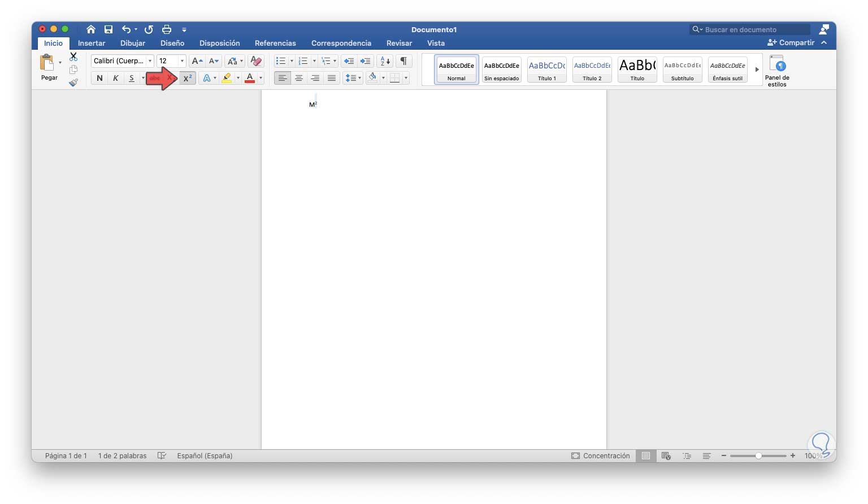Undo last action arrow icon
The height and width of the screenshot is (504, 868).
click(x=127, y=29)
